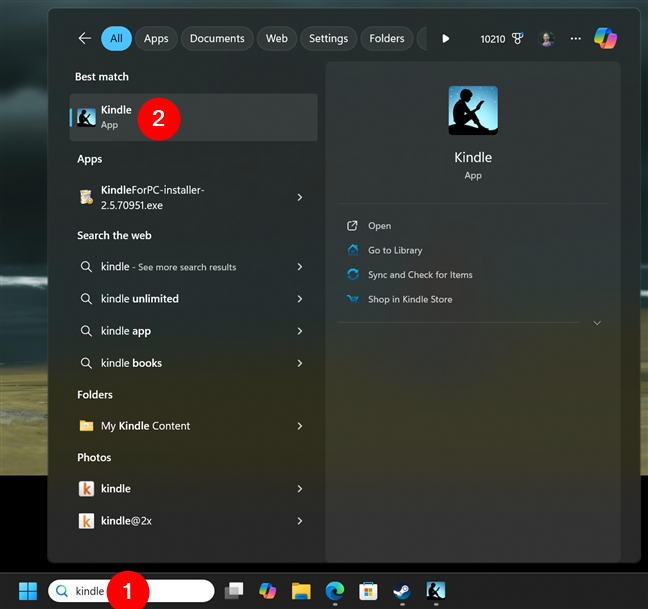Click the kindle@2x photo thumbnail icon
The image size is (648, 609).
(86, 521)
